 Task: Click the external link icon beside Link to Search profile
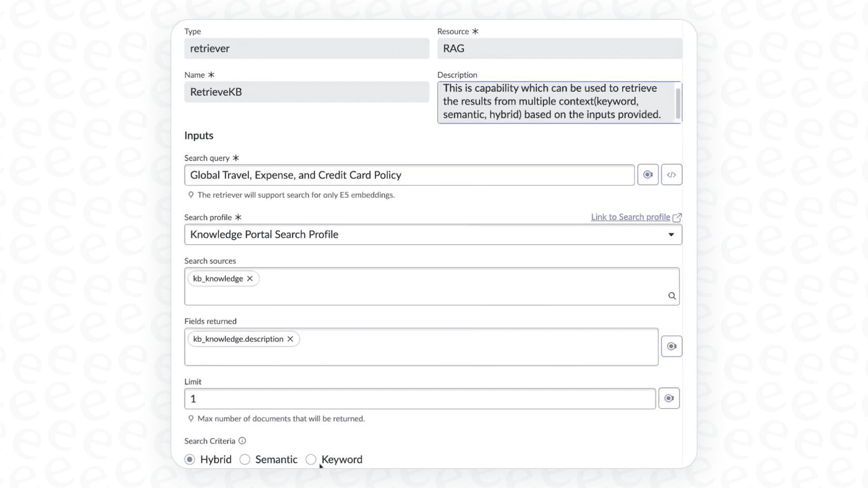[678, 217]
